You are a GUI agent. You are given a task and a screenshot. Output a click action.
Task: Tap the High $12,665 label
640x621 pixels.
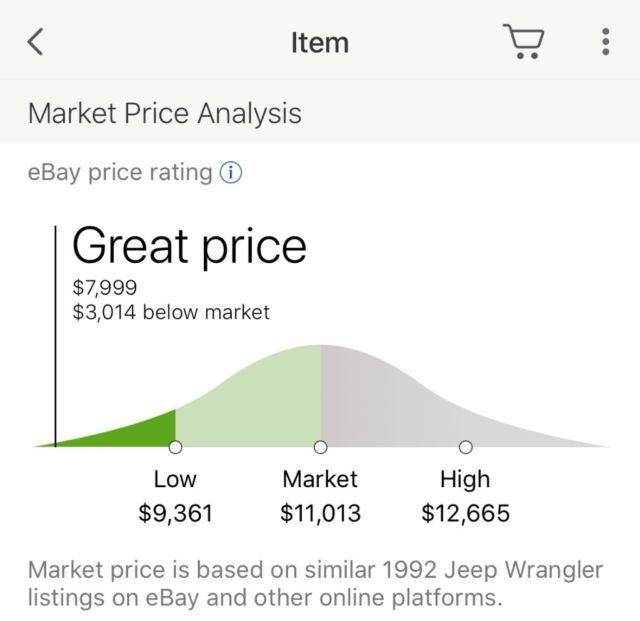(465, 496)
